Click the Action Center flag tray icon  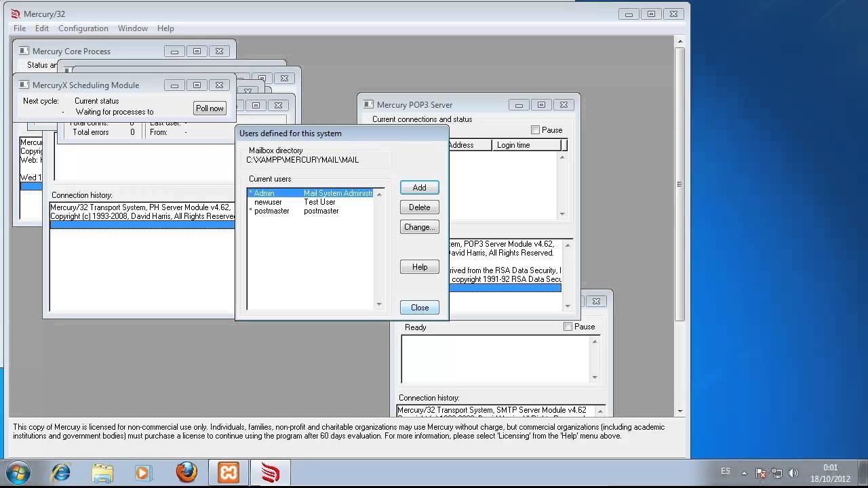click(x=761, y=472)
